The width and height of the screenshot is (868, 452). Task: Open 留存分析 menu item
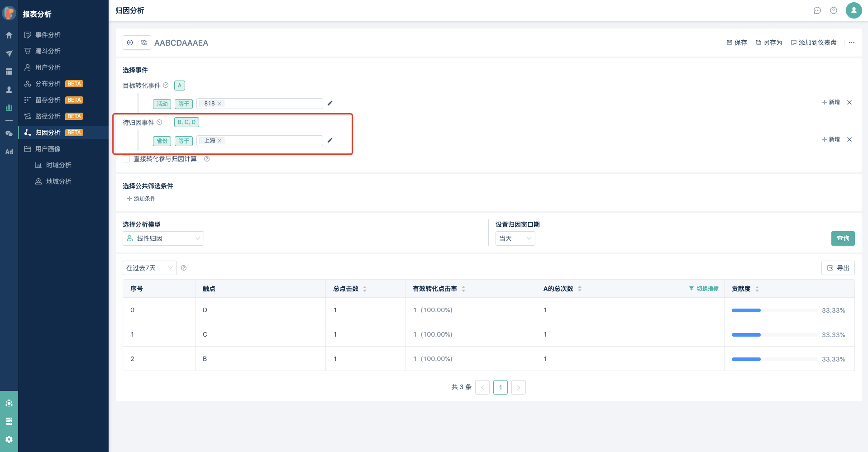click(48, 100)
